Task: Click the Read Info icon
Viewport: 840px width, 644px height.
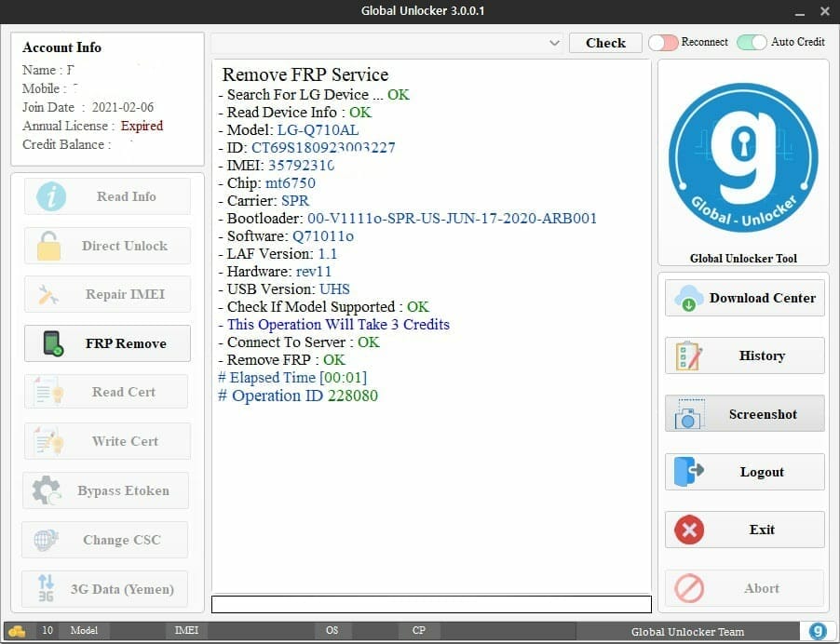Action: pyautogui.click(x=51, y=196)
